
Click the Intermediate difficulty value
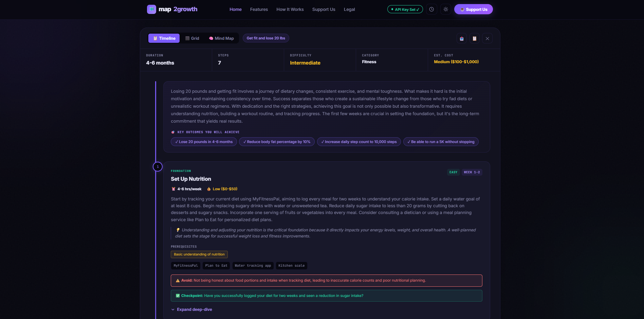coord(305,63)
